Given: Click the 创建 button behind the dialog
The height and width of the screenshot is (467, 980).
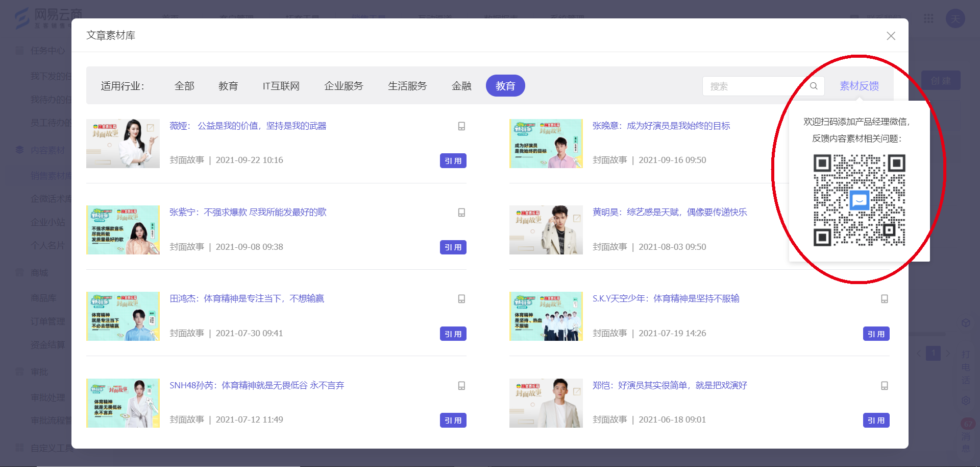Looking at the screenshot, I should 941,81.
